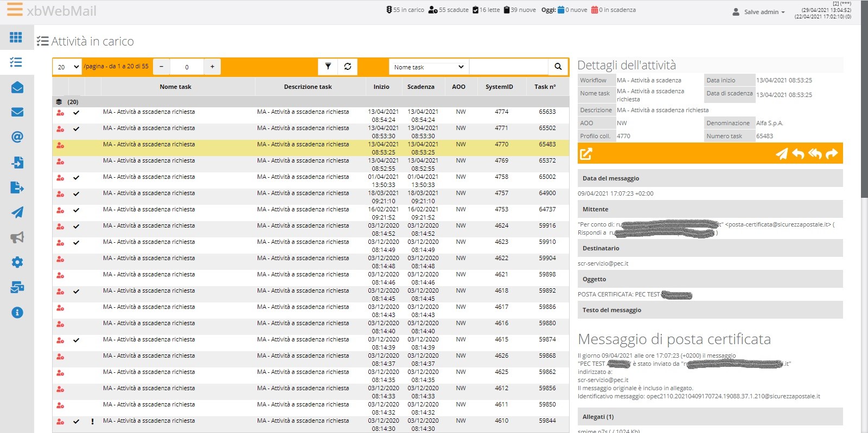Sort by 'Inizio' column header

tap(381, 87)
